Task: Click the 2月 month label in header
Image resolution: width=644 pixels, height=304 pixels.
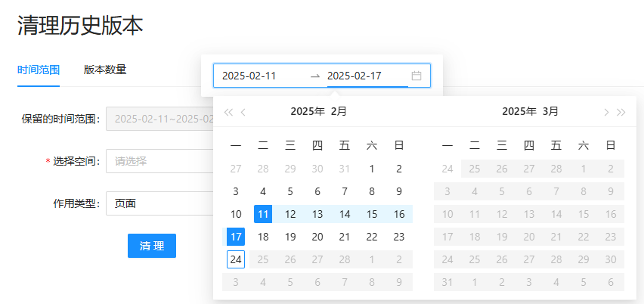Action: pos(339,112)
